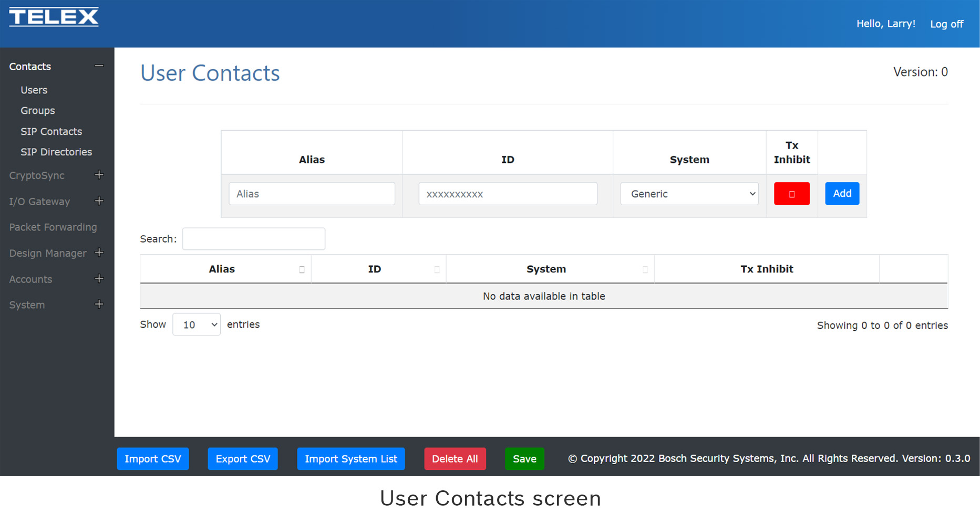
Task: Click the 'No data available in table' row
Action: pos(544,296)
